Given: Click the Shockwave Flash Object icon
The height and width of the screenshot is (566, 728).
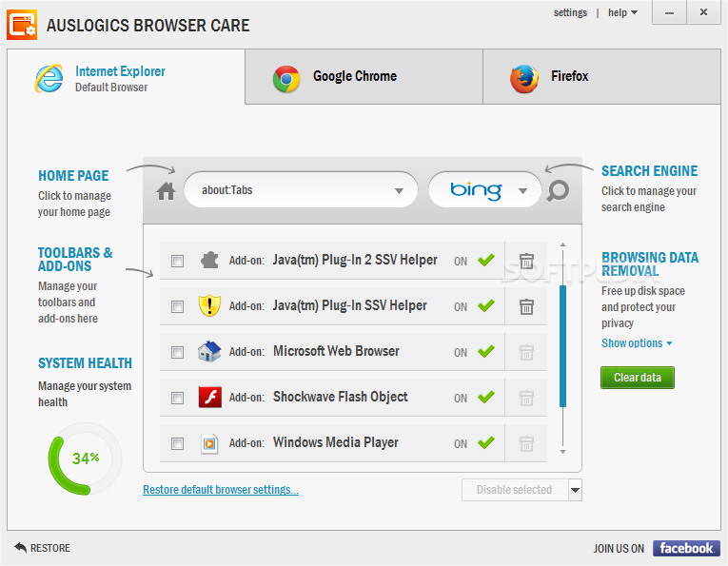Looking at the screenshot, I should (x=210, y=397).
